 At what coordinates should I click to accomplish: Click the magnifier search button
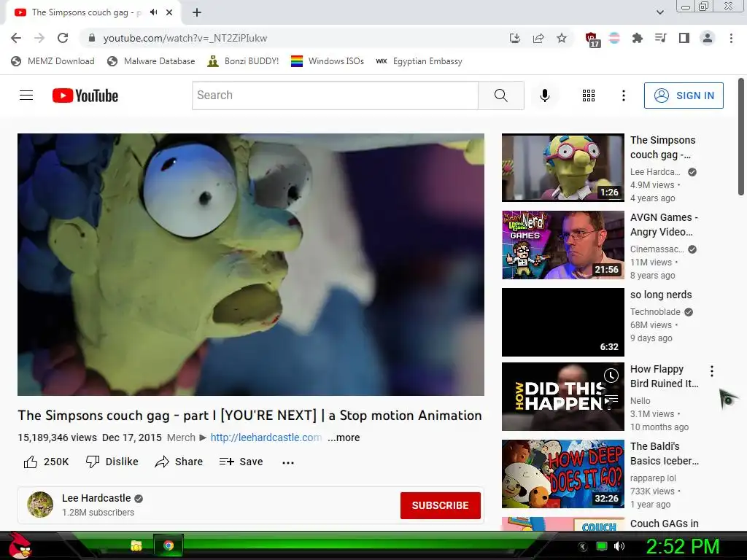pyautogui.click(x=500, y=96)
